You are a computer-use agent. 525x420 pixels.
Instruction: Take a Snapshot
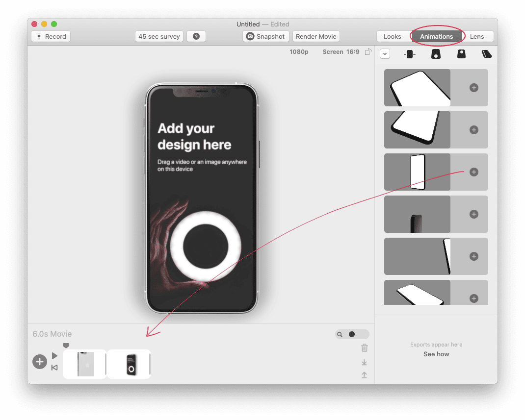click(265, 36)
